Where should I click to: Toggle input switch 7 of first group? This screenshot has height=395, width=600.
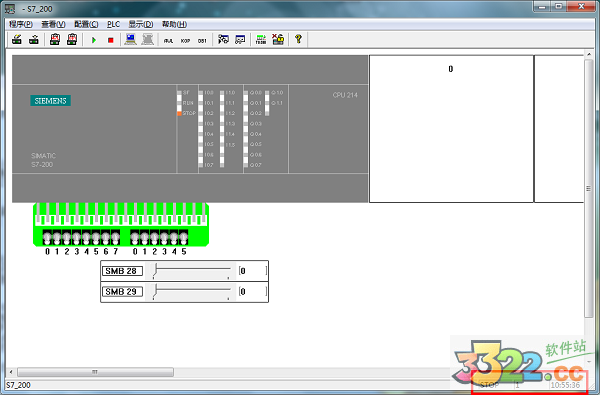115,238
